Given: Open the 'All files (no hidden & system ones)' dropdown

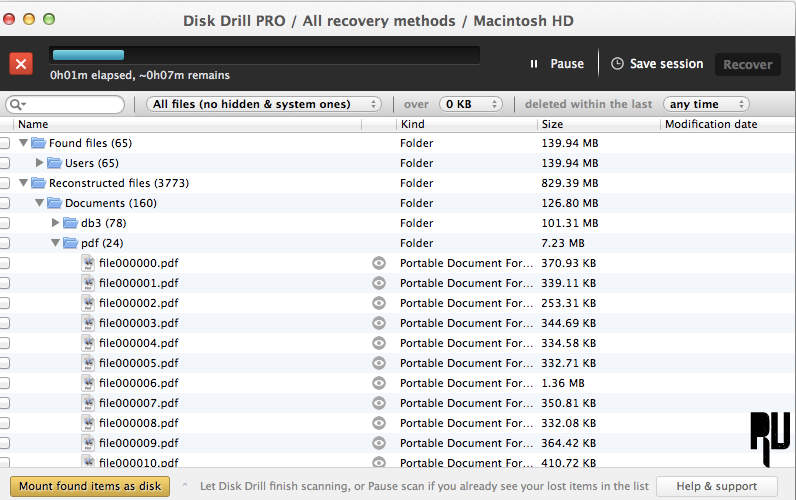Looking at the screenshot, I should click(263, 104).
